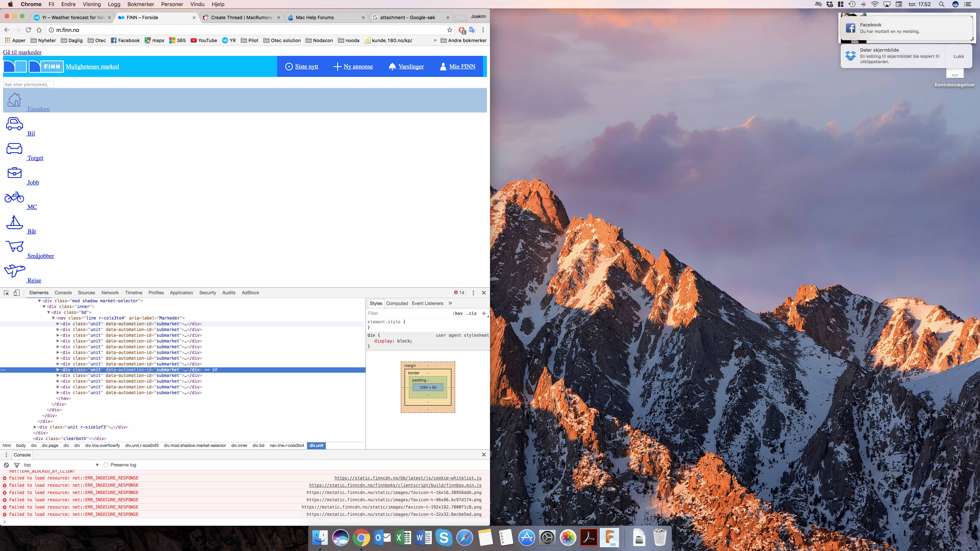Viewport: 980px width, 551px height.
Task: Open Safari from the Dock
Action: point(465,537)
